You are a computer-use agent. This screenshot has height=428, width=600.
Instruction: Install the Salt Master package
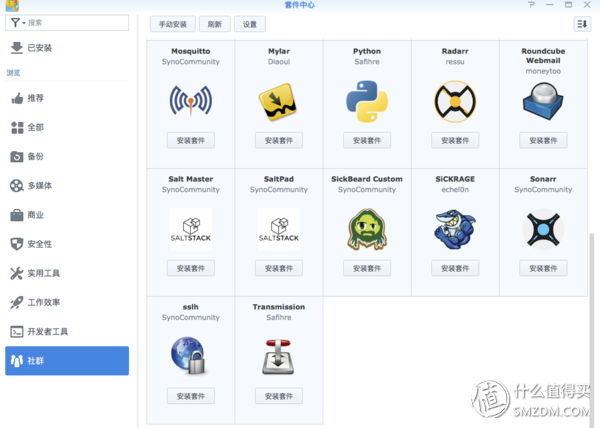point(190,268)
